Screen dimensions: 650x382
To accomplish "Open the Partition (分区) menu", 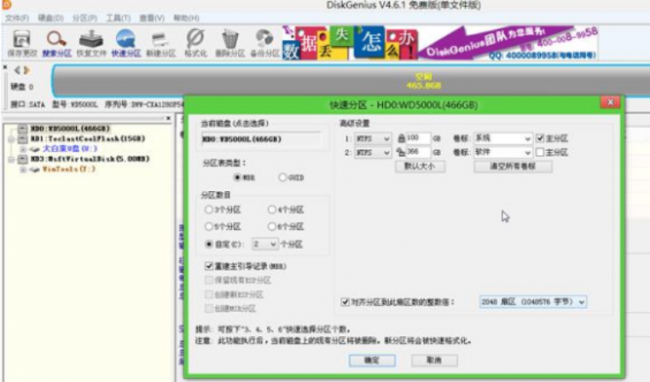I will click(85, 18).
